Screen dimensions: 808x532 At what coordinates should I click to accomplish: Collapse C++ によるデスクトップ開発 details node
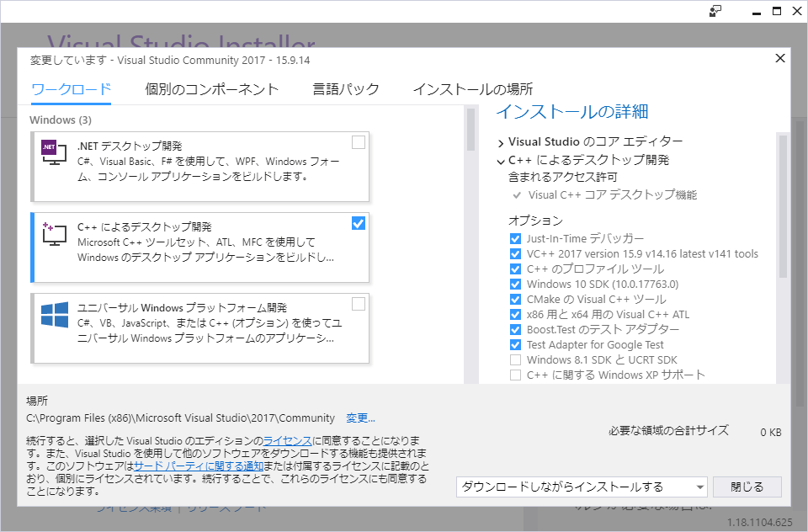(501, 162)
